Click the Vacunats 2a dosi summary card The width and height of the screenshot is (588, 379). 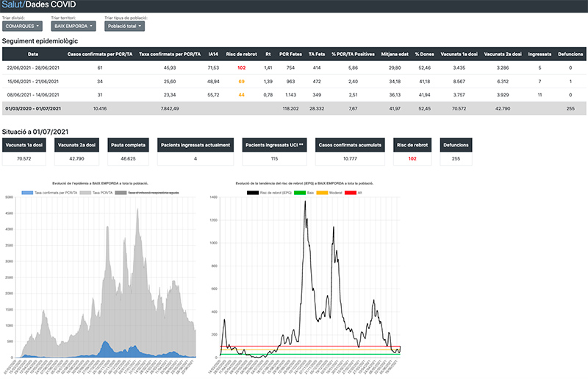pyautogui.click(x=77, y=152)
